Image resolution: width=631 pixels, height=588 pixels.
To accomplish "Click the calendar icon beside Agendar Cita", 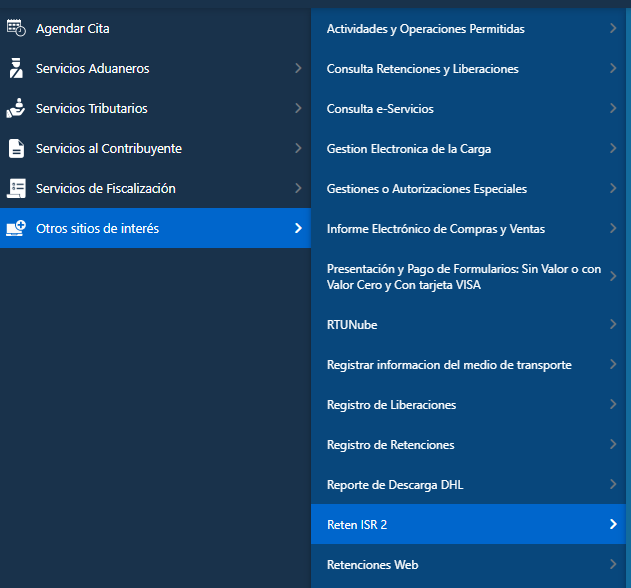I will (x=16, y=28).
